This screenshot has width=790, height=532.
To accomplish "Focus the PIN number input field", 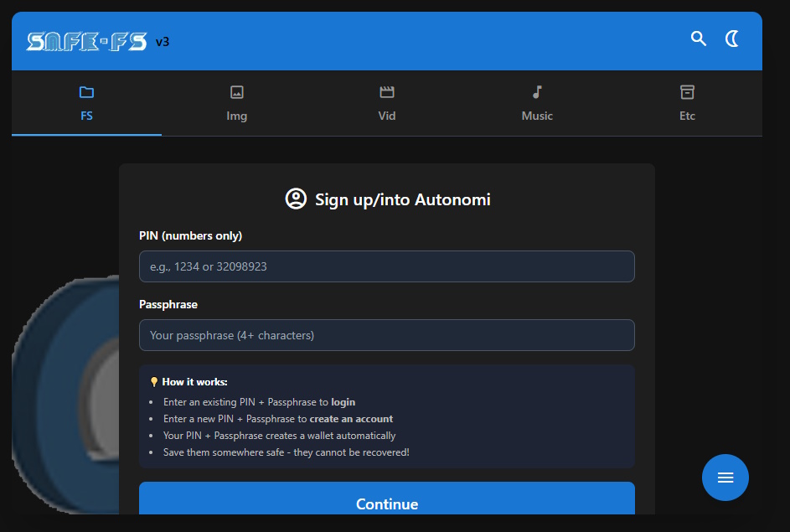I will [386, 266].
